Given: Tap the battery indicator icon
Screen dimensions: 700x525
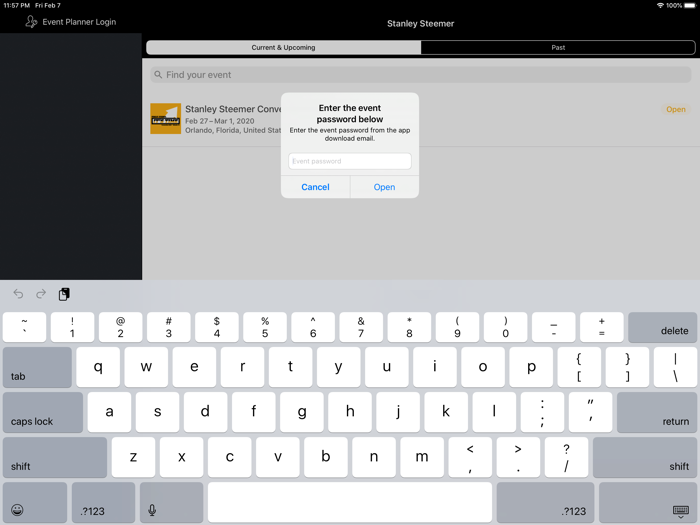Looking at the screenshot, I should click(x=690, y=5).
